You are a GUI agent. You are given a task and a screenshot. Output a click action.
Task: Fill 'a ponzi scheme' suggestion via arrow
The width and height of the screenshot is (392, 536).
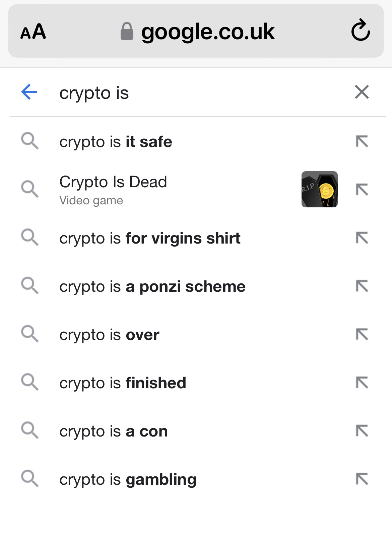pos(362,286)
